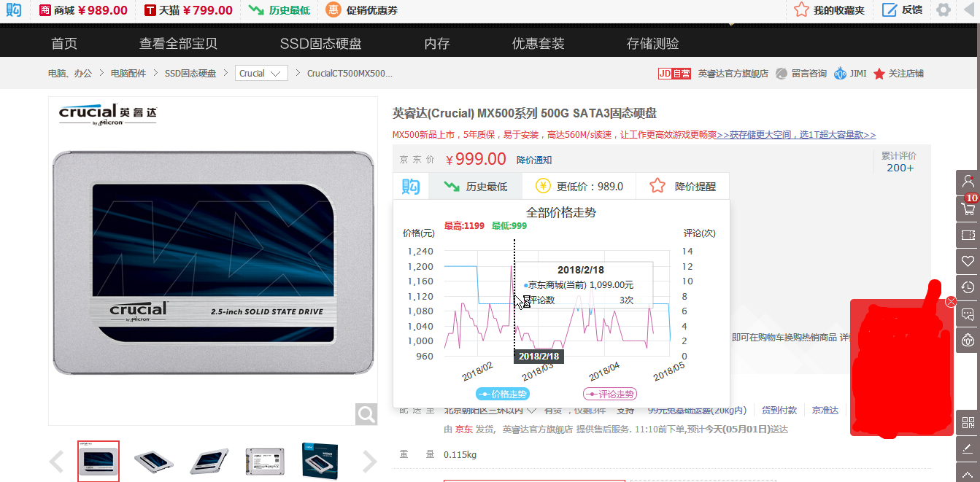Open shopping cart with 10 badge

pos(968,209)
